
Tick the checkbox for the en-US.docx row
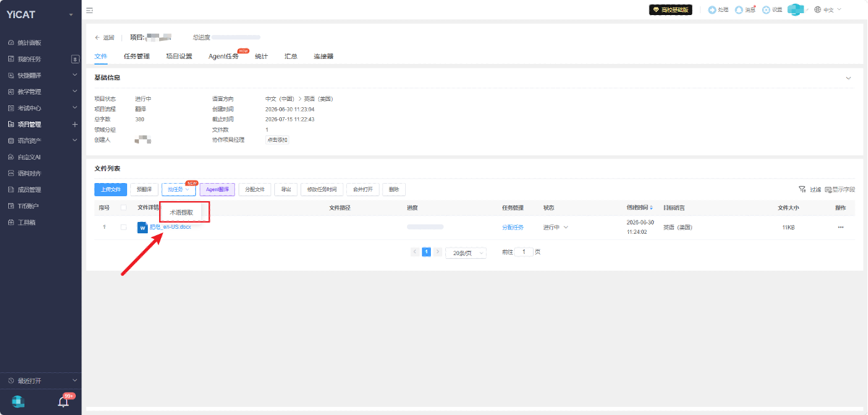click(123, 227)
